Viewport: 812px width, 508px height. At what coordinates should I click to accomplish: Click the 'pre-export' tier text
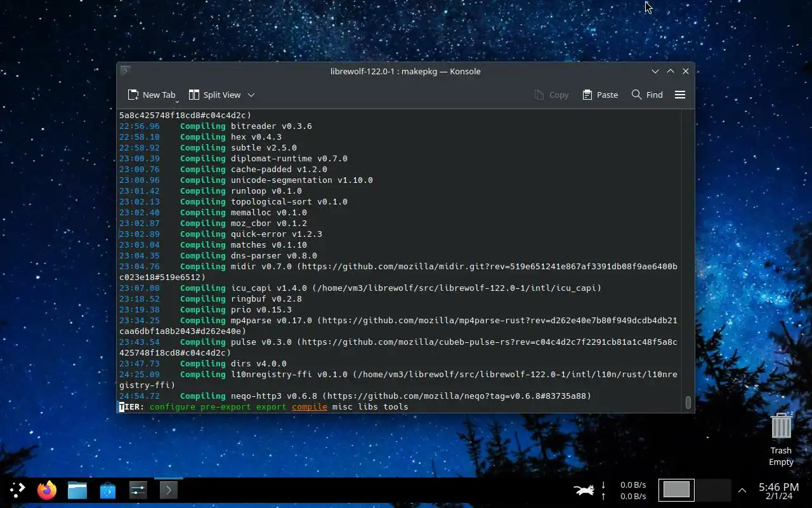[x=226, y=406]
